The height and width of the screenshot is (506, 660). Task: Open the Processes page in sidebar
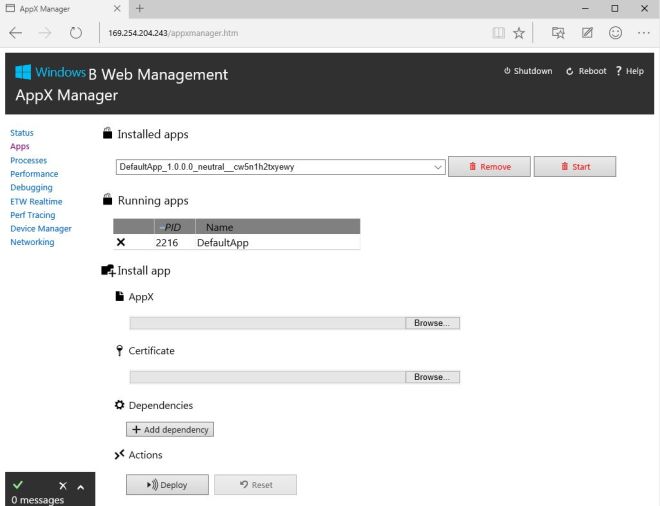[28, 160]
